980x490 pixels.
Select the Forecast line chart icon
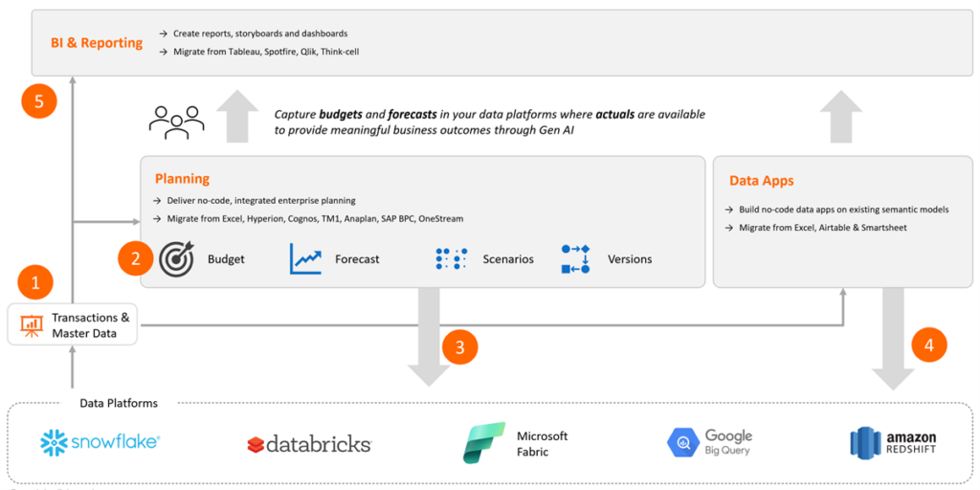pyautogui.click(x=305, y=258)
